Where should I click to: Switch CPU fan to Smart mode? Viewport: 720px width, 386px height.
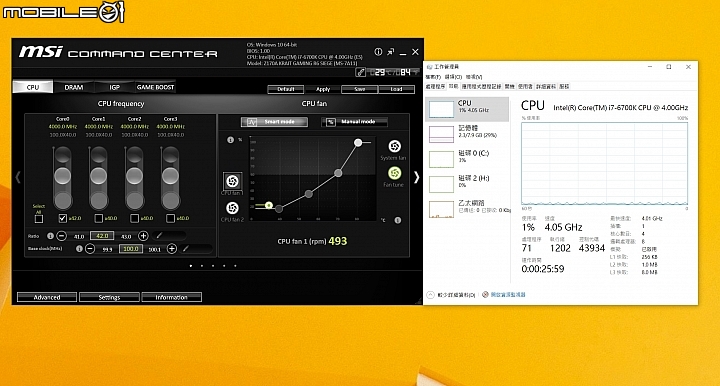[x=274, y=122]
